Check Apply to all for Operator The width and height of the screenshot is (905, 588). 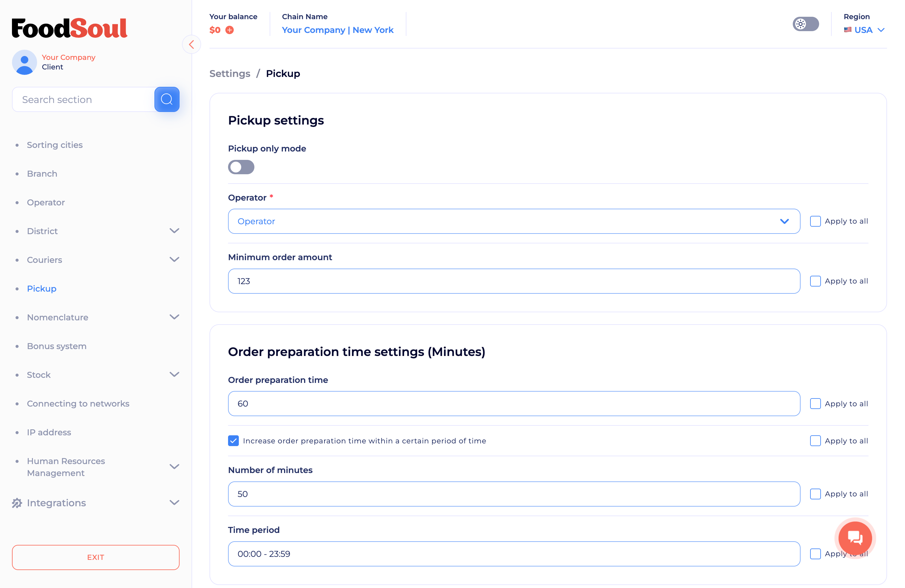815,221
